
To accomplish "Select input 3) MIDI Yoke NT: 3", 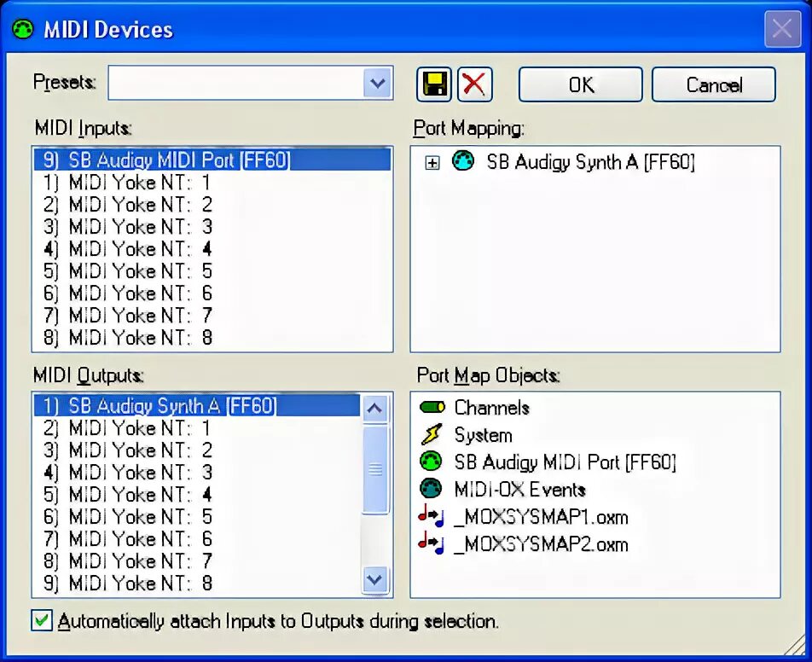I will pos(212,227).
